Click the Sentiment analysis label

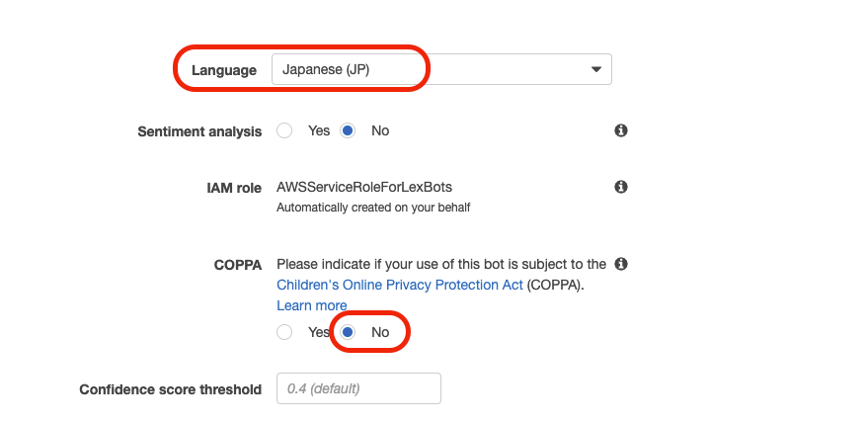tap(199, 132)
